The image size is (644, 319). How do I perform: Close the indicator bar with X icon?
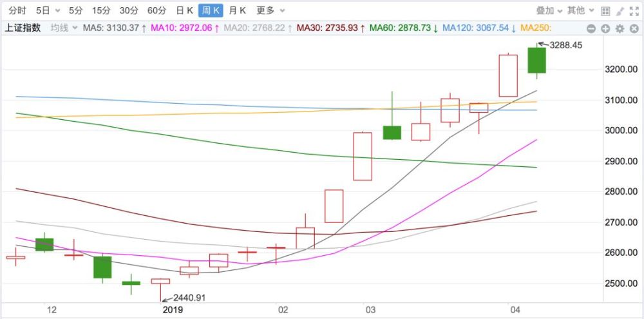point(634,28)
